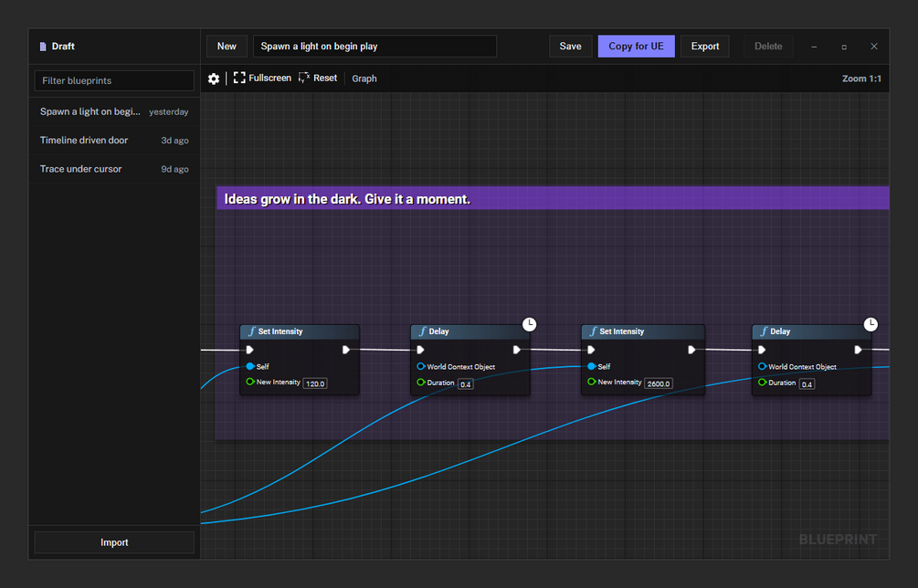Viewport: 918px width, 588px height.
Task: Select first Delay node header
Action: (470, 331)
